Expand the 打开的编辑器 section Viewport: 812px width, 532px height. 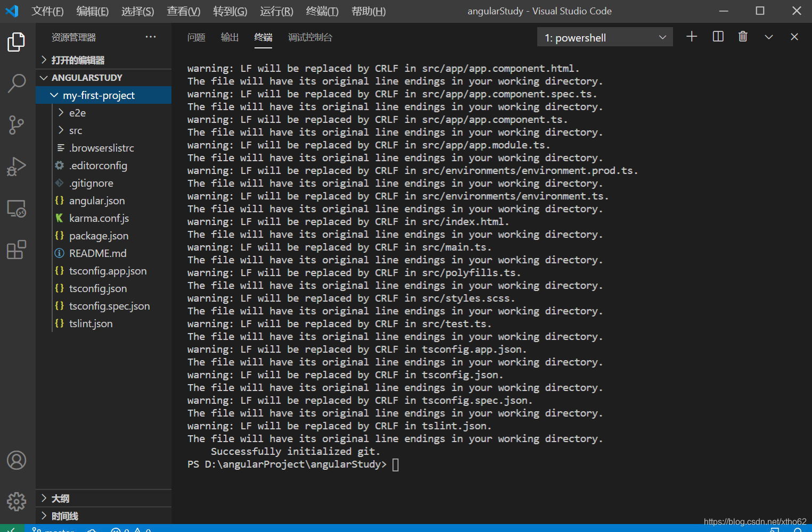103,60
